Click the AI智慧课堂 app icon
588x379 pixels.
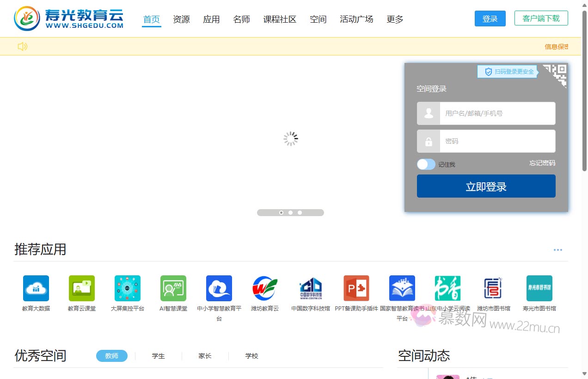[173, 288]
